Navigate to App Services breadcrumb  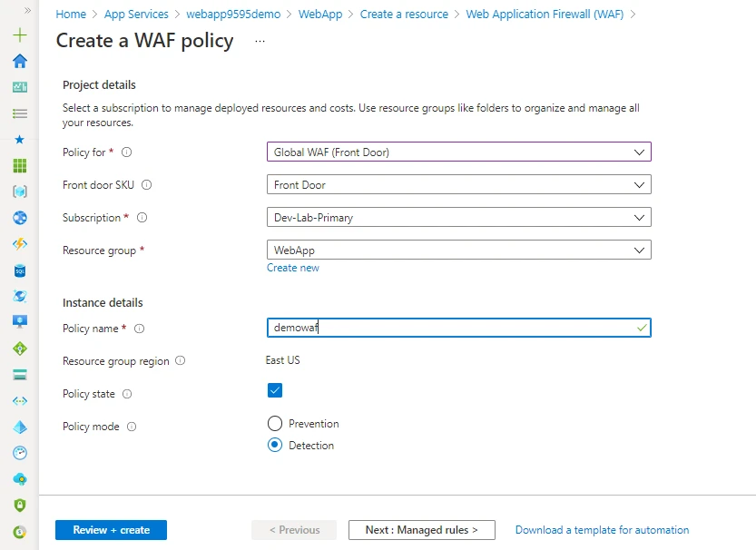coord(136,14)
